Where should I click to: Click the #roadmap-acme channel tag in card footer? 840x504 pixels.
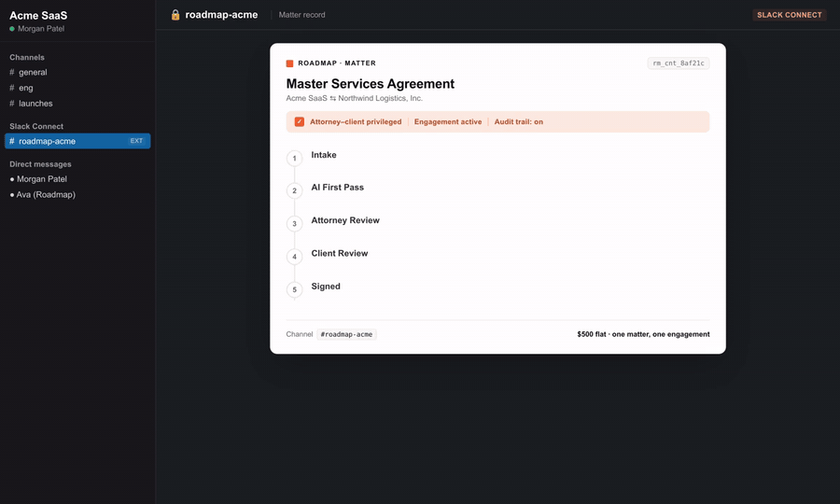pos(346,334)
